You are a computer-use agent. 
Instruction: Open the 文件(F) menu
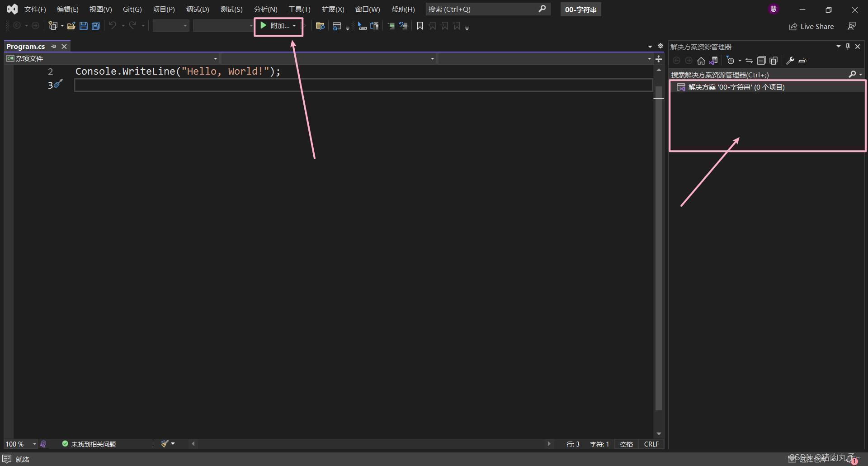click(35, 9)
